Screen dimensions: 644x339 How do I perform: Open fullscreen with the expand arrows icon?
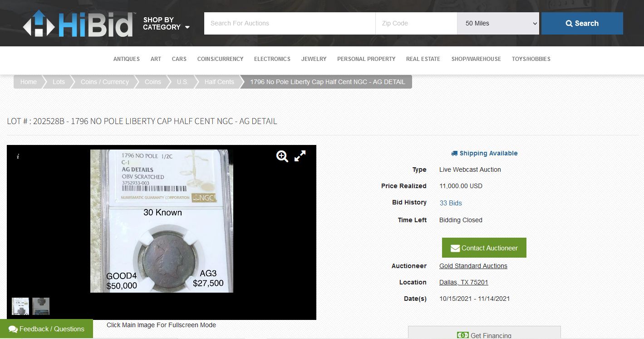click(x=300, y=156)
